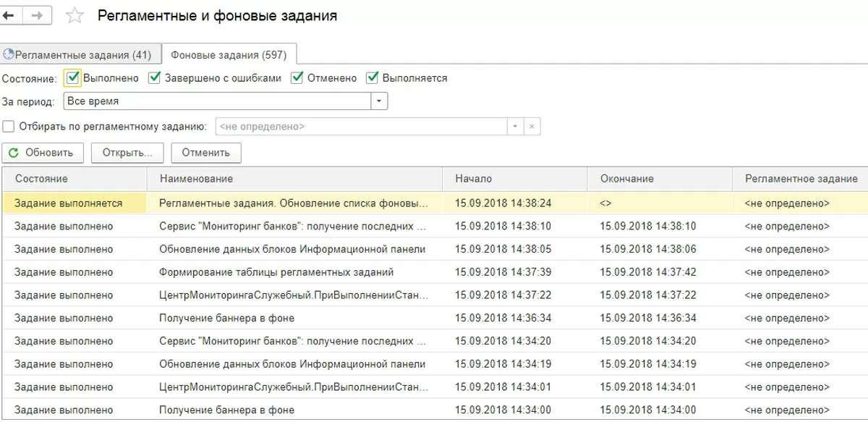Select the Фоновые задания (597) tab
Screen dimensions: 868x422
point(229,55)
